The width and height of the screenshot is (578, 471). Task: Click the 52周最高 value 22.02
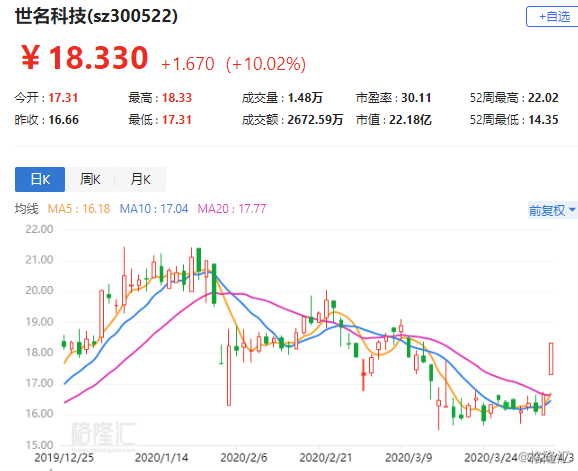pos(543,98)
